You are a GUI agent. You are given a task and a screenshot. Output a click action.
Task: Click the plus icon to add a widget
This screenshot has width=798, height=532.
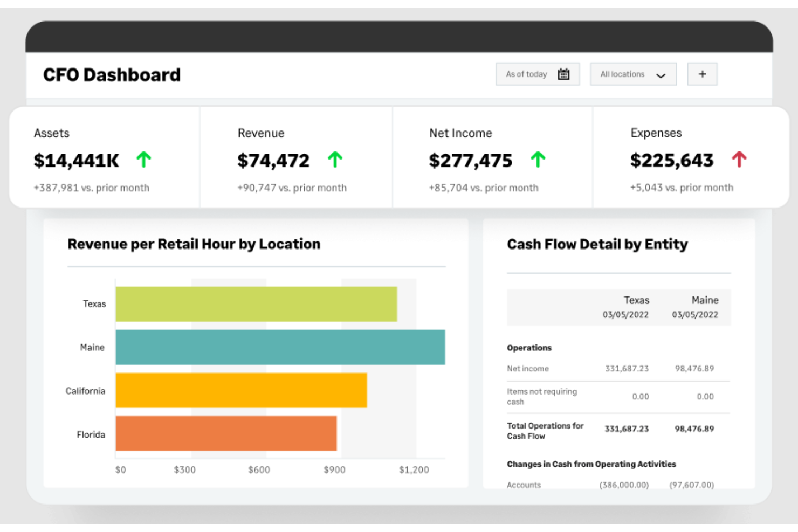pos(702,74)
